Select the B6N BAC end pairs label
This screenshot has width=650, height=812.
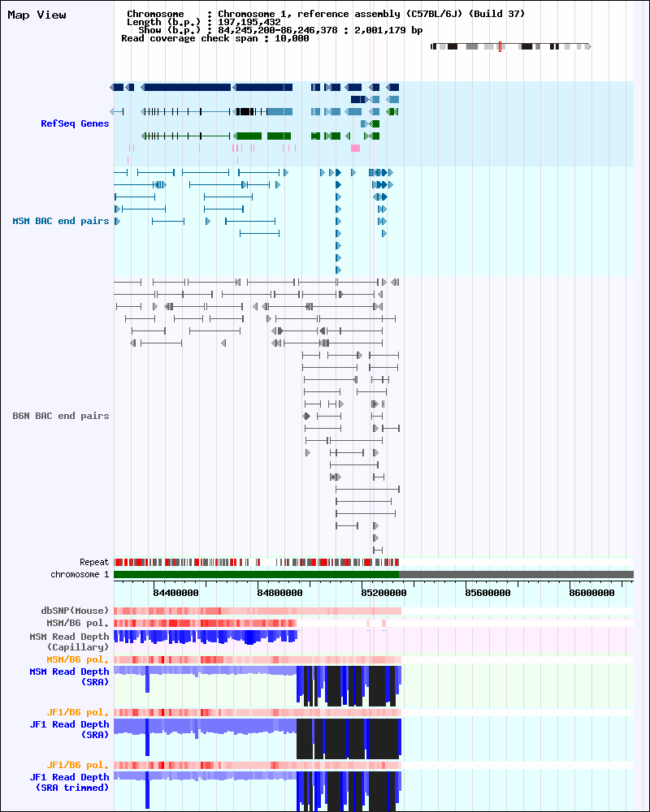[x=60, y=416]
